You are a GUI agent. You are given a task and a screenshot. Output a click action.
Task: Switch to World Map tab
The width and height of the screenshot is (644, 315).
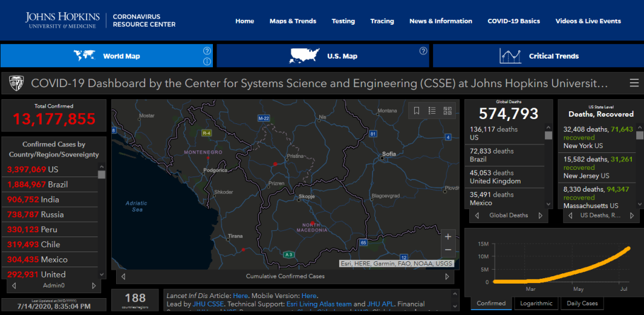tap(107, 56)
